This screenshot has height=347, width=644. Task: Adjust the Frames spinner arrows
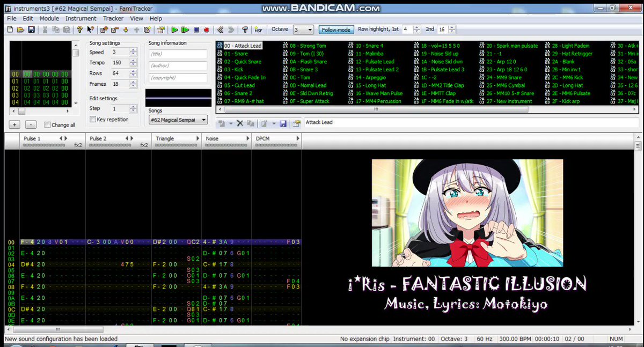[x=133, y=84]
